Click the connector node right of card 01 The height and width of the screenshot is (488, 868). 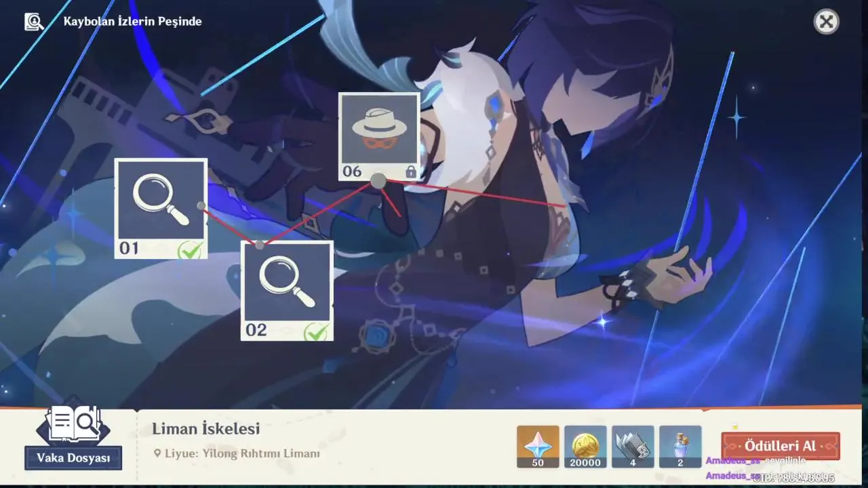click(201, 205)
